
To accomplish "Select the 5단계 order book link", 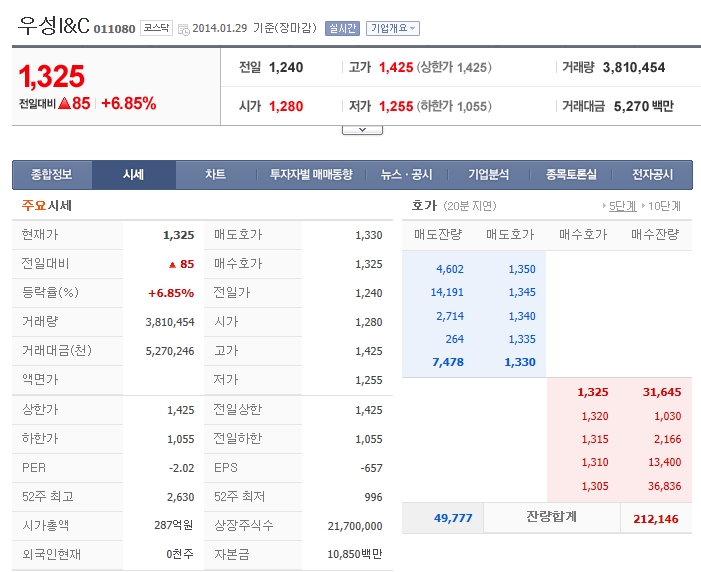I will (x=622, y=206).
